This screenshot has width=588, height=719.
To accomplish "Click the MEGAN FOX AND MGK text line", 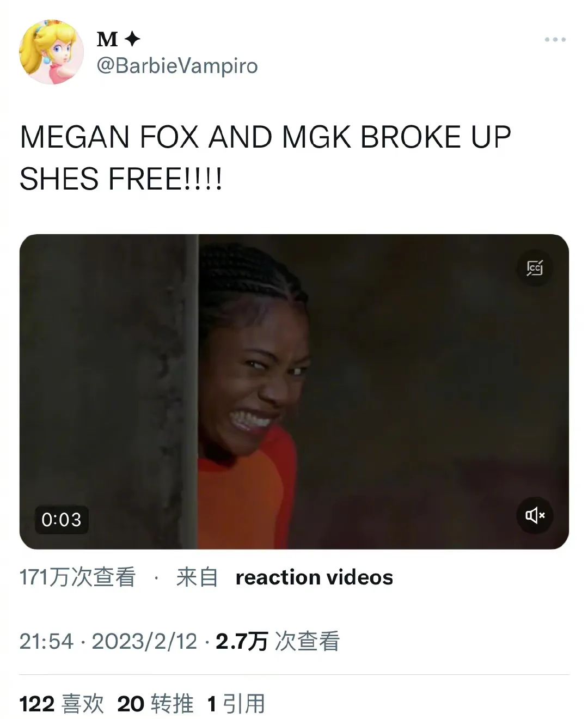I will [x=266, y=137].
